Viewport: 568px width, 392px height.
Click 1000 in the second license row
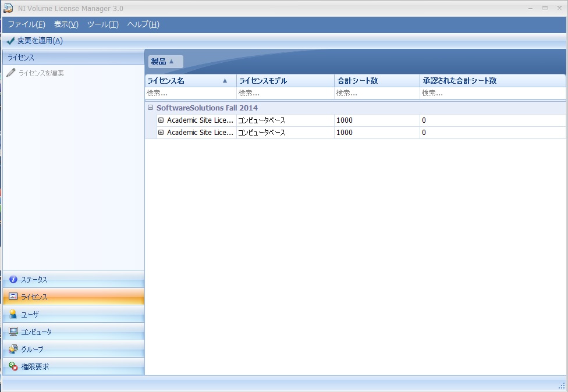pos(344,133)
